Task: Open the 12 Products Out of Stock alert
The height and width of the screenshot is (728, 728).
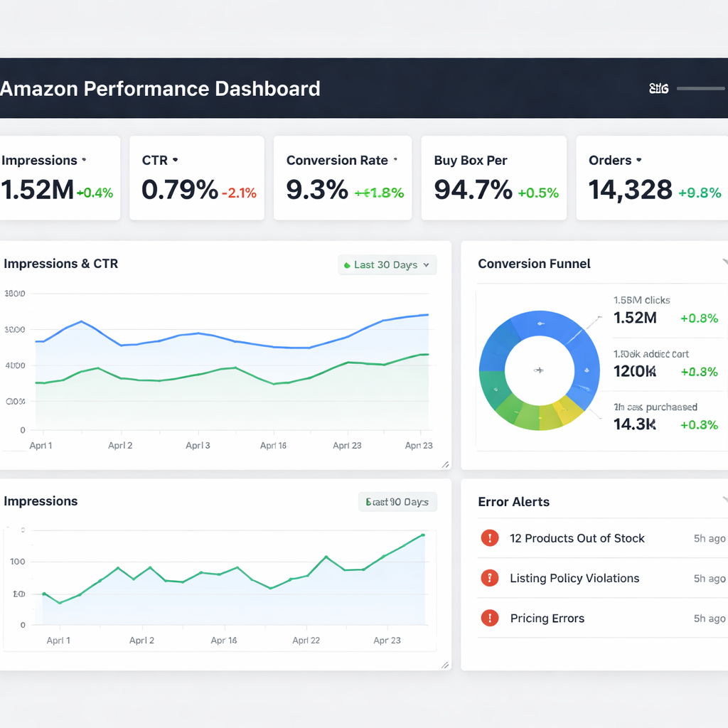Action: click(576, 538)
